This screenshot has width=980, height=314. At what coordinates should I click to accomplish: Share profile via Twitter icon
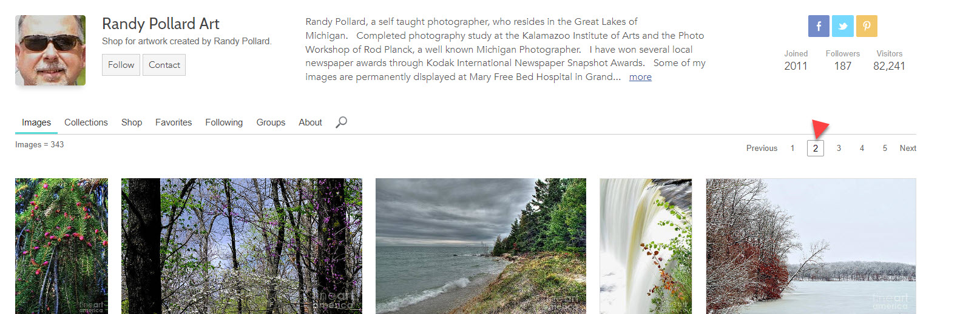[x=843, y=26]
